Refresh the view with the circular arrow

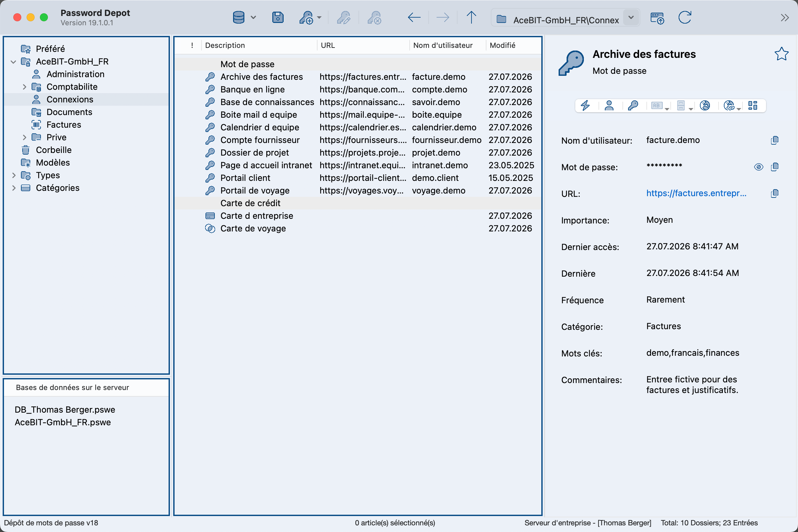(685, 17)
